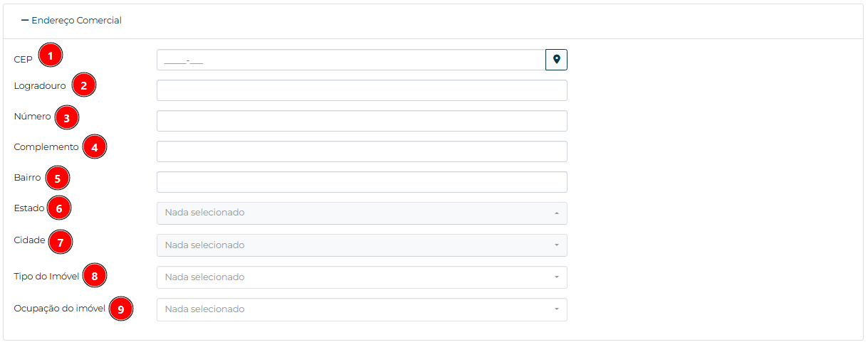Expand the Tipo do Imóvel dropdown
This screenshot has width=868, height=347.
tap(362, 277)
